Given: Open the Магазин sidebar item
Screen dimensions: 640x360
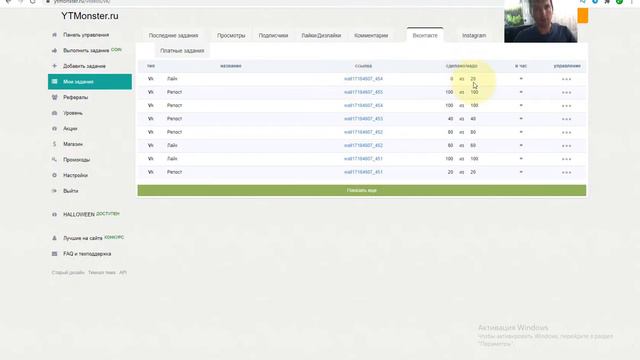Looking at the screenshot, I should [73, 144].
